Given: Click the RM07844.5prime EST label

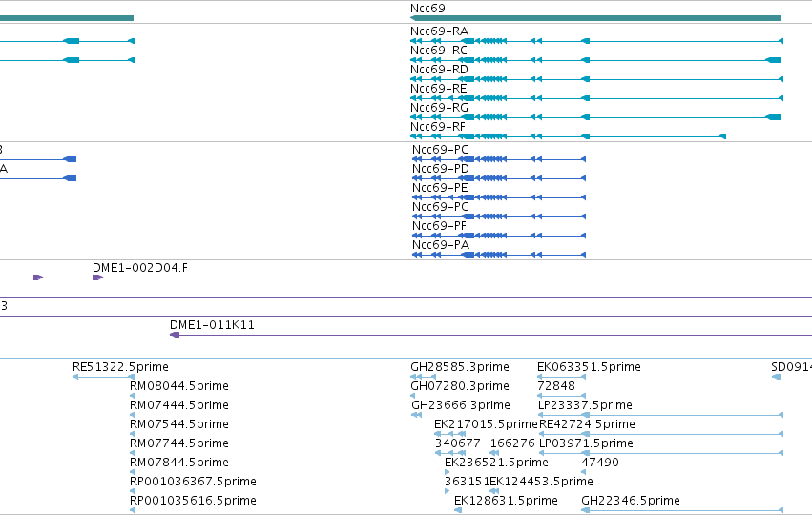Looking at the screenshot, I should 178,463.
